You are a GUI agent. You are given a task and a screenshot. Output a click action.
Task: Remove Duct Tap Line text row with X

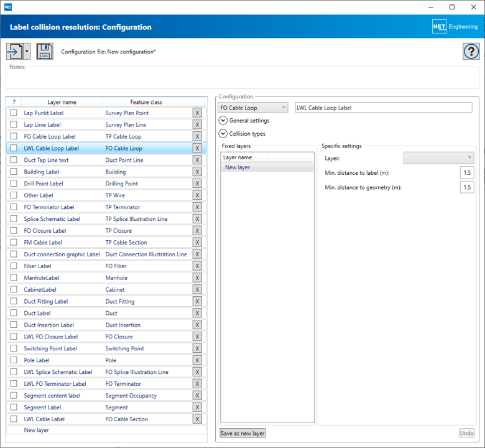pyautogui.click(x=197, y=160)
